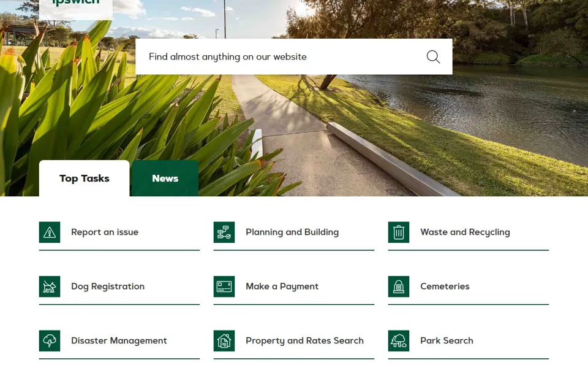Click the Cemeteries headstone icon
The height and width of the screenshot is (368, 588).
click(399, 286)
